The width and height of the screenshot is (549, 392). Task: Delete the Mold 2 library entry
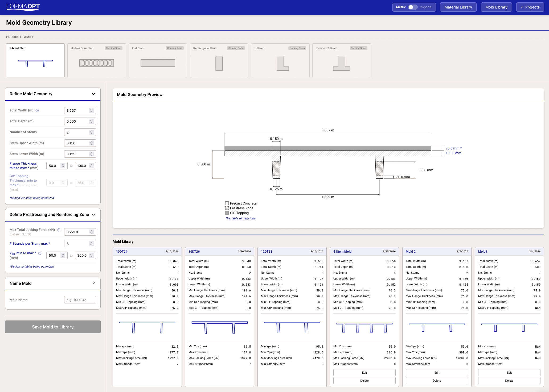pos(437,381)
